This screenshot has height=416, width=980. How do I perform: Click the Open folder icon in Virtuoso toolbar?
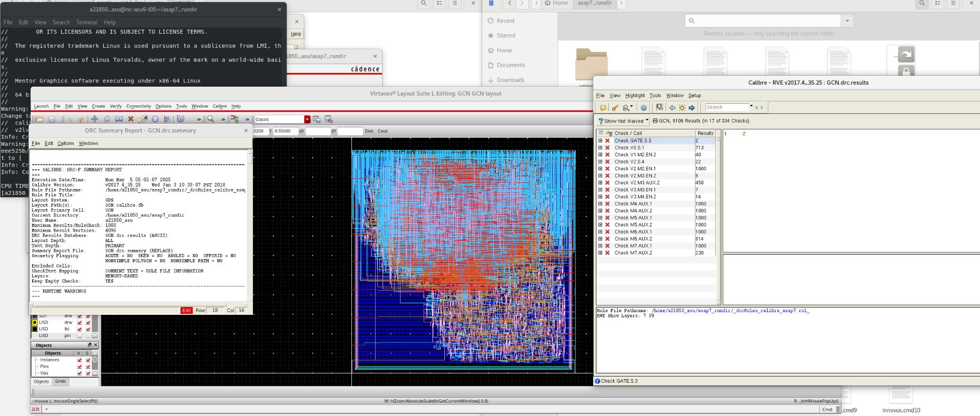[39, 119]
